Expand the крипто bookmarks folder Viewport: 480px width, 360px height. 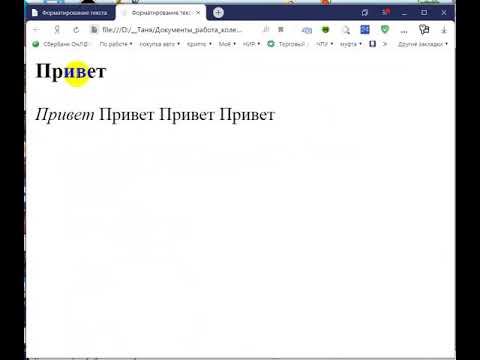199,44
